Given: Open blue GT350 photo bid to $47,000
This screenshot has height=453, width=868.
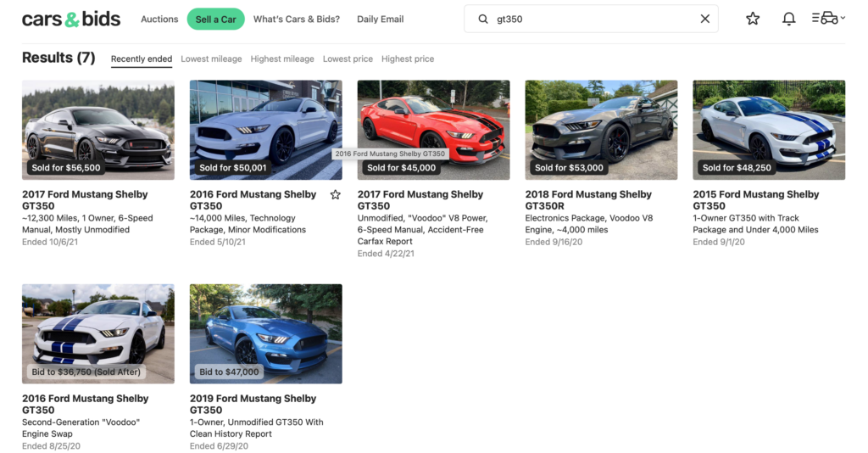Looking at the screenshot, I should [x=265, y=333].
